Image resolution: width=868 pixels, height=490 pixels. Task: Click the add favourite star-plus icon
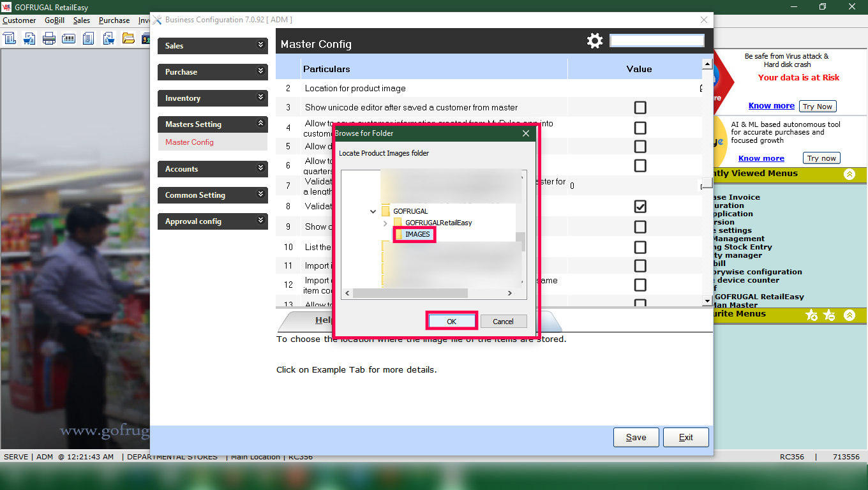[x=812, y=315]
